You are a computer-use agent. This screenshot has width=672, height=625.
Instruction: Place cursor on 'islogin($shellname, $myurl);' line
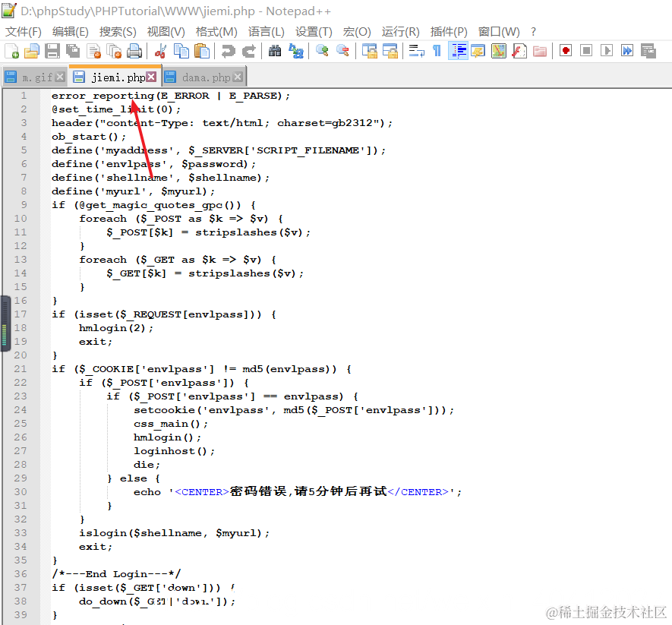click(x=174, y=533)
